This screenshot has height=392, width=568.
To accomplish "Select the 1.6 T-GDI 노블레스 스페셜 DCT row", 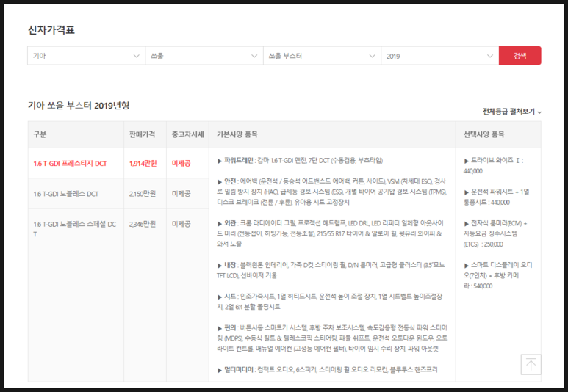I will (76, 229).
